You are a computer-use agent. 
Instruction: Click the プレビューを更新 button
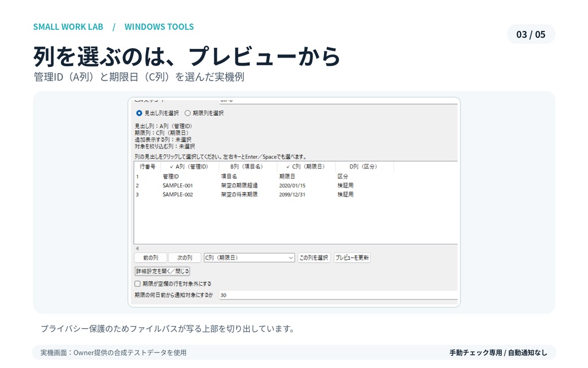(352, 258)
